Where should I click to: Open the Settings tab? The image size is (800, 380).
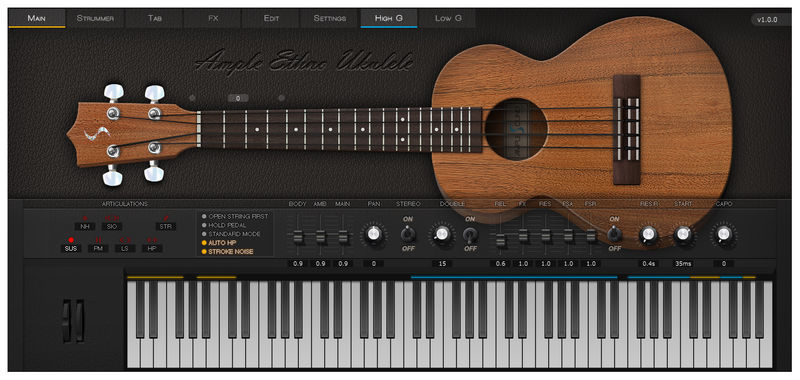tap(330, 18)
